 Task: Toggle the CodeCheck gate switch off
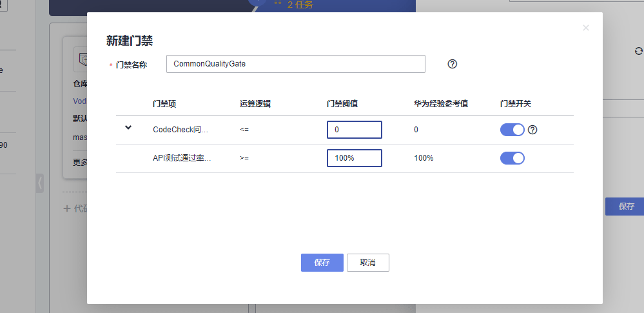coord(512,130)
